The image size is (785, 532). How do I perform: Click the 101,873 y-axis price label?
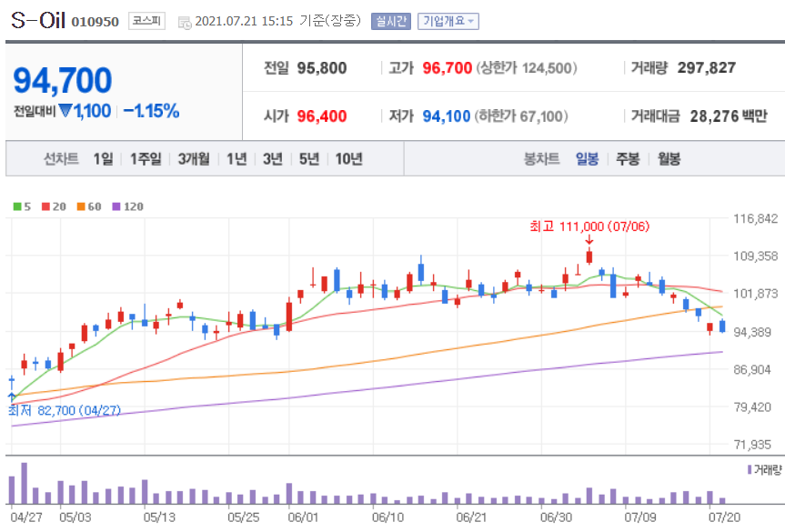pos(756,293)
